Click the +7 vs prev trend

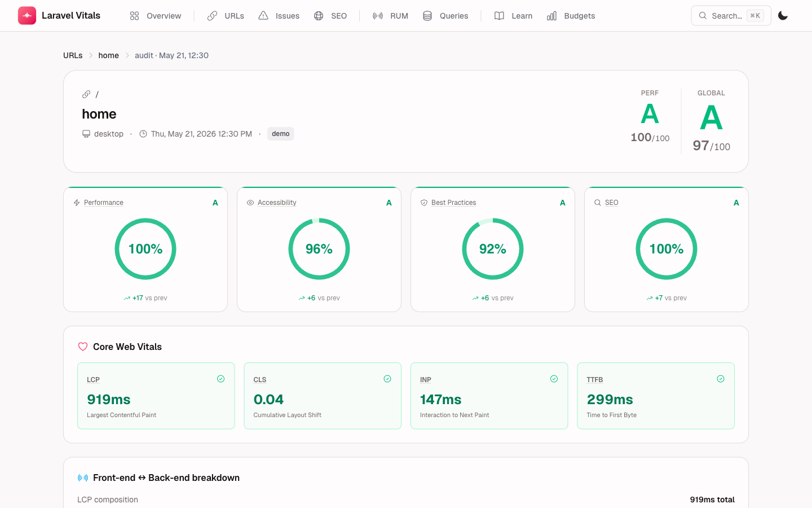667,298
